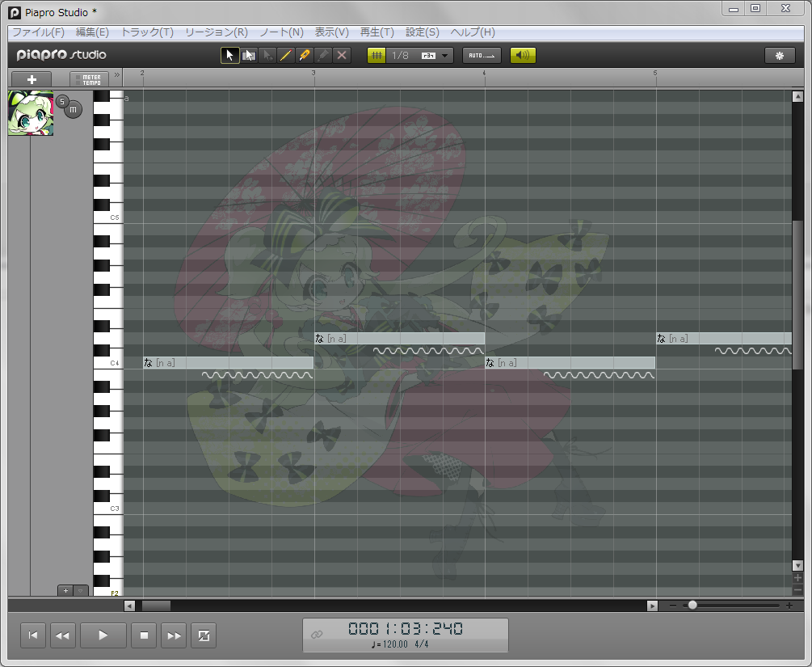Viewport: 812px width, 667px height.
Task: Open the 編集(E) menu
Action: click(92, 32)
